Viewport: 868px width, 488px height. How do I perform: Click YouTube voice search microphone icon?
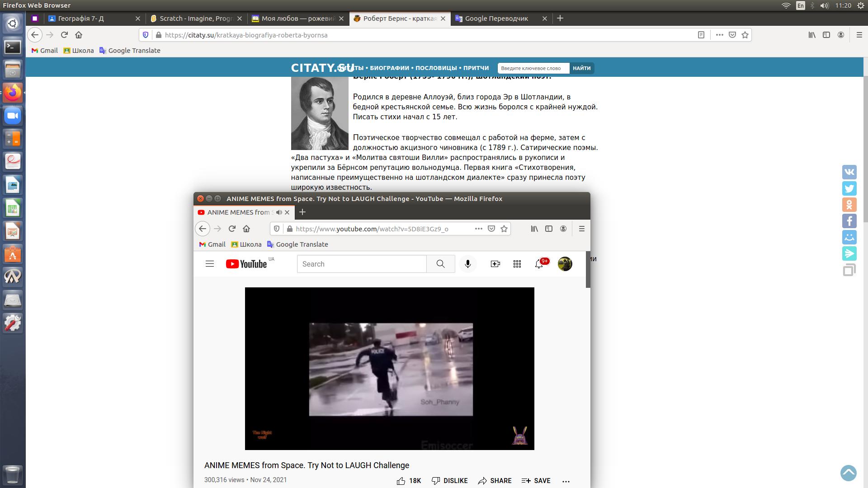[468, 264]
